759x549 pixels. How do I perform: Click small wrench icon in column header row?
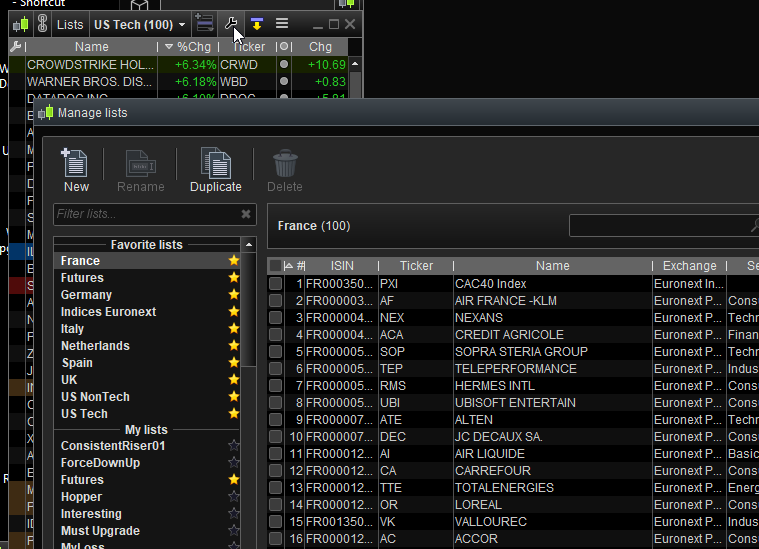pyautogui.click(x=15, y=46)
